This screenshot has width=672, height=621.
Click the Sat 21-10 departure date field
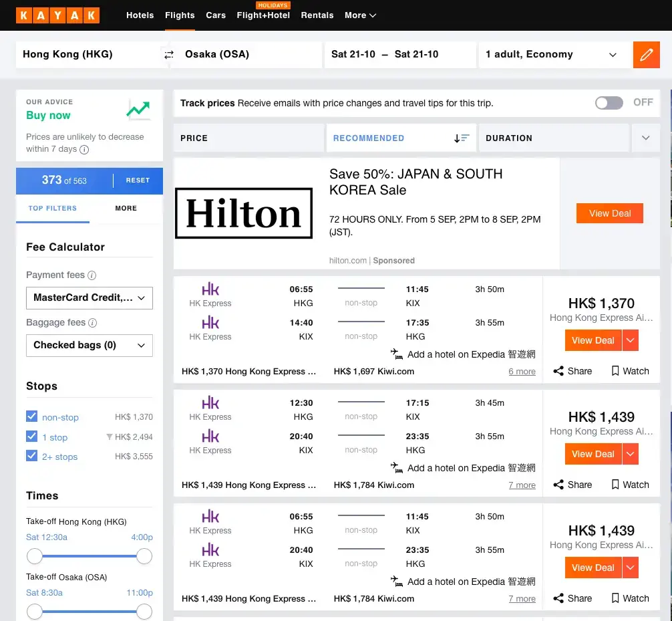point(353,54)
